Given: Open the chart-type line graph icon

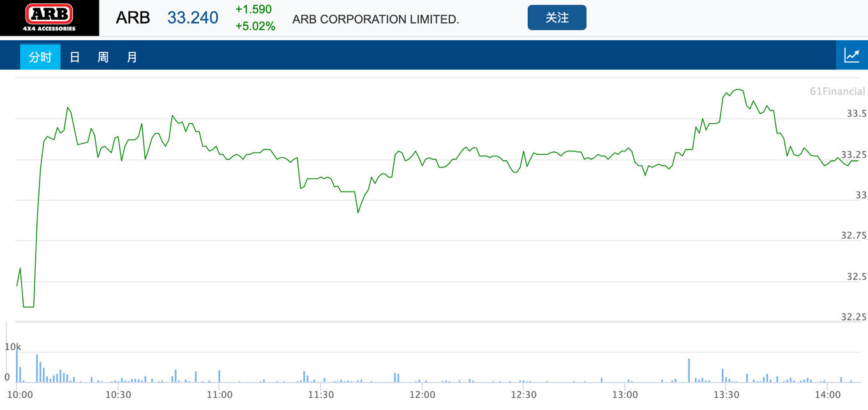Looking at the screenshot, I should 852,55.
